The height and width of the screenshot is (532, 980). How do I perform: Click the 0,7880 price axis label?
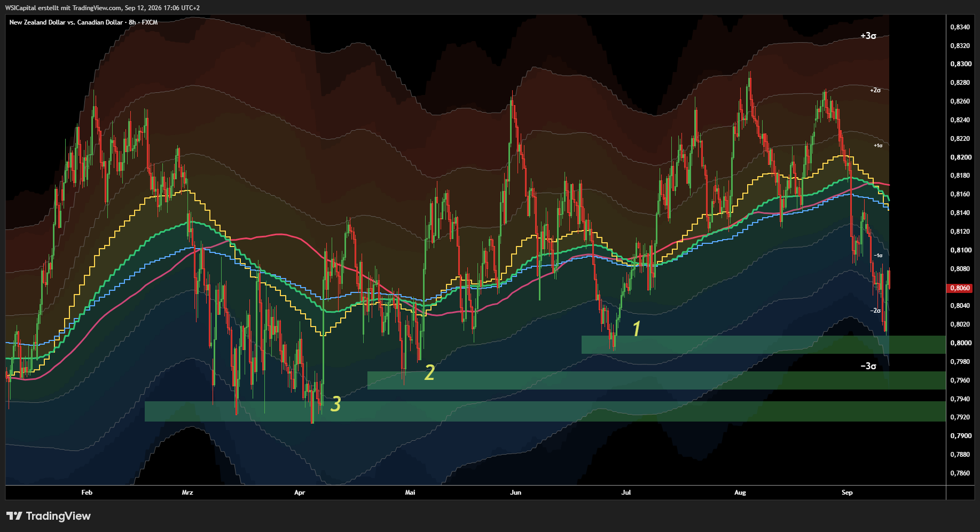tap(960, 455)
